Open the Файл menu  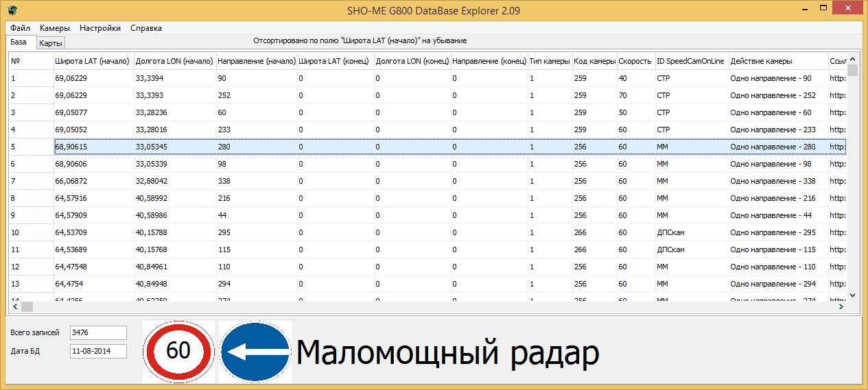[x=20, y=28]
